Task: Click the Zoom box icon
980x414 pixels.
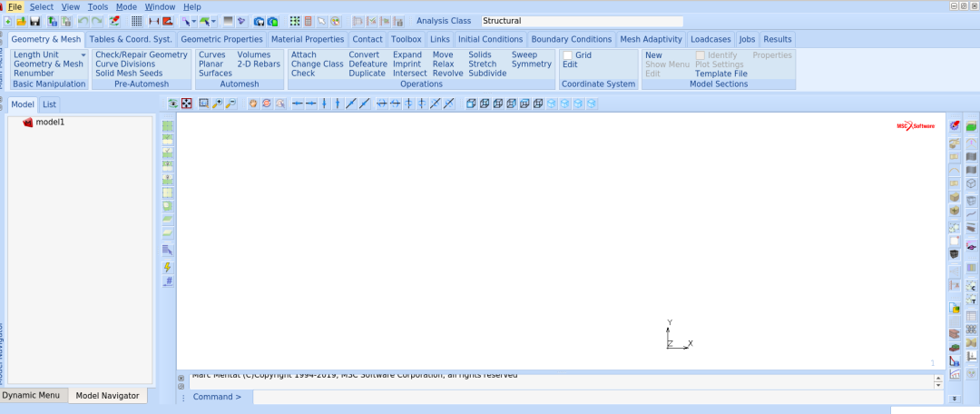Action: pyautogui.click(x=204, y=103)
